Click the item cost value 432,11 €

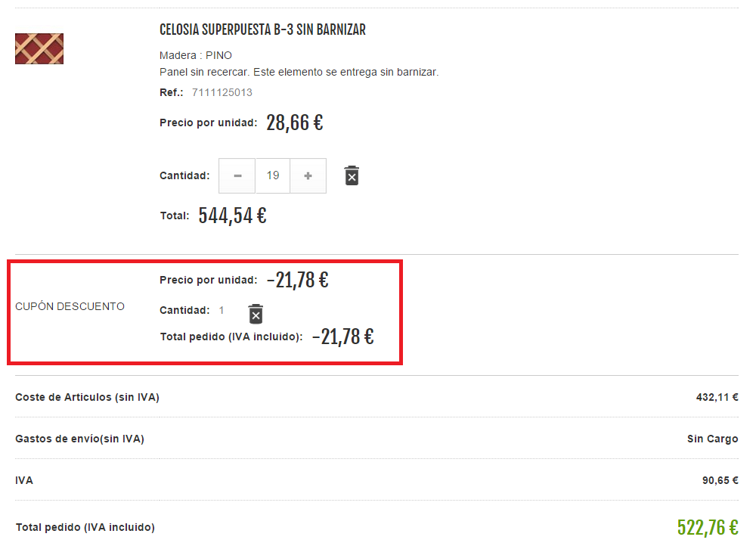pyautogui.click(x=717, y=397)
